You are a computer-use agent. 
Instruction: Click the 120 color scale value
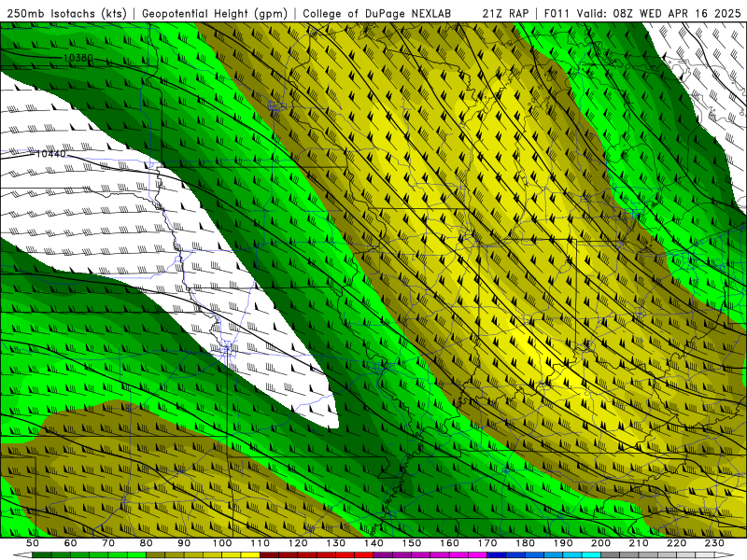point(298,543)
